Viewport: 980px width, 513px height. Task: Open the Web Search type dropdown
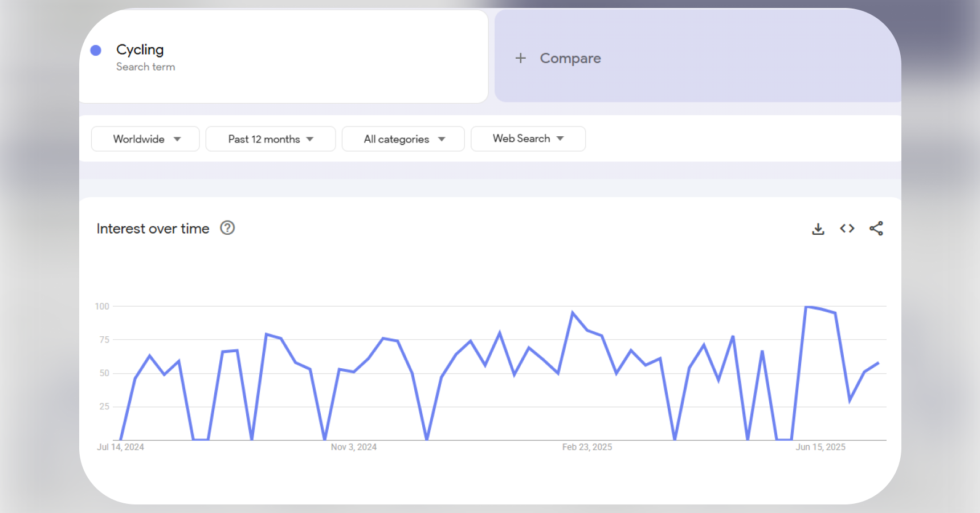pos(528,139)
